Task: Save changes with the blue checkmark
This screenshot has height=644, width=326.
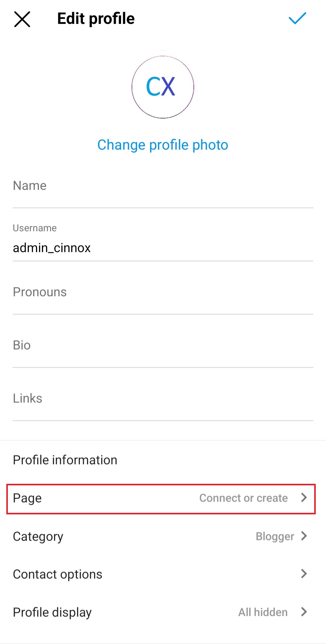Action: point(297,18)
